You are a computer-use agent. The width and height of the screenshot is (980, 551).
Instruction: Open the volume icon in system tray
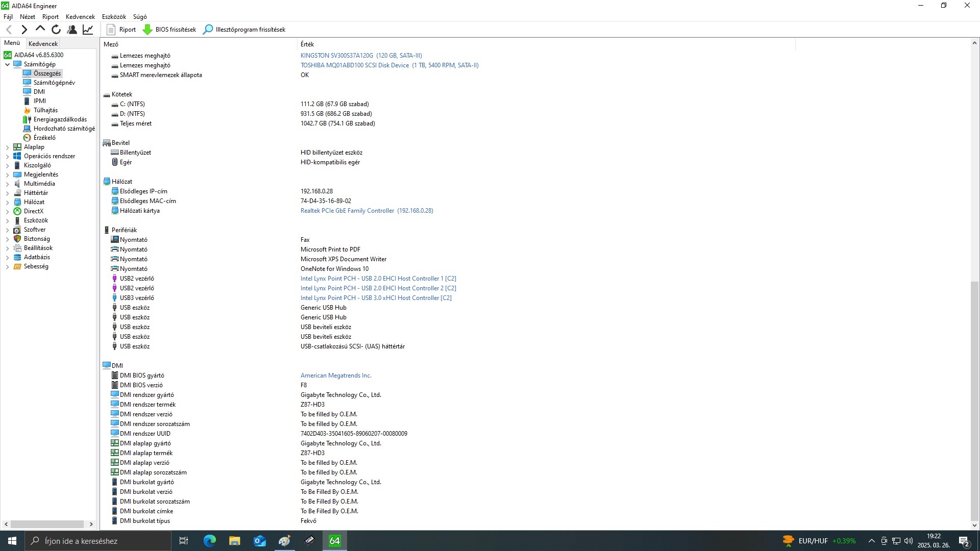click(x=909, y=541)
